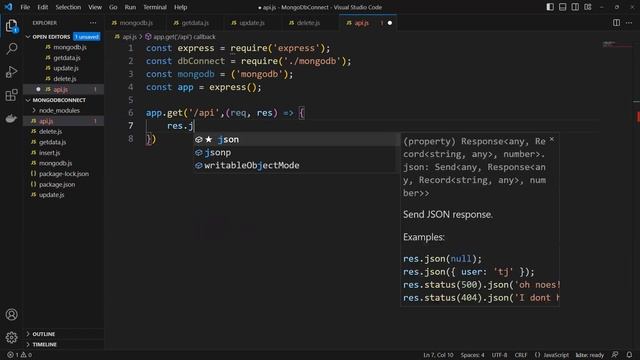Viewport: 640px width, 360px height.
Task: Click the minimap code preview
Action: [617, 44]
